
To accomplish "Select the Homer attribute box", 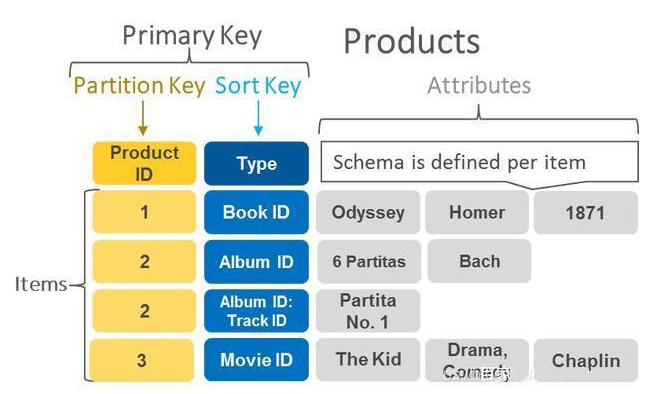I will [477, 212].
